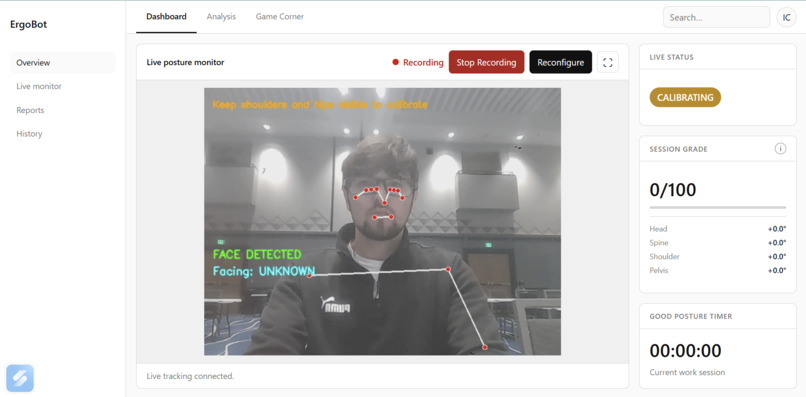Click the session grade info icon

[x=780, y=149]
